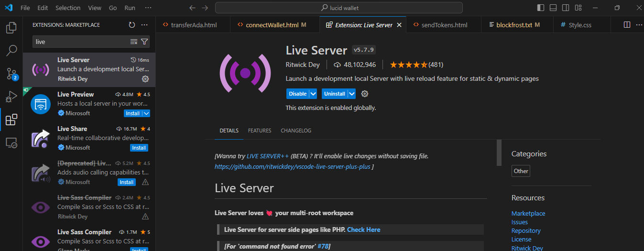The image size is (644, 251).
Task: Open the File menu
Action: tap(25, 8)
